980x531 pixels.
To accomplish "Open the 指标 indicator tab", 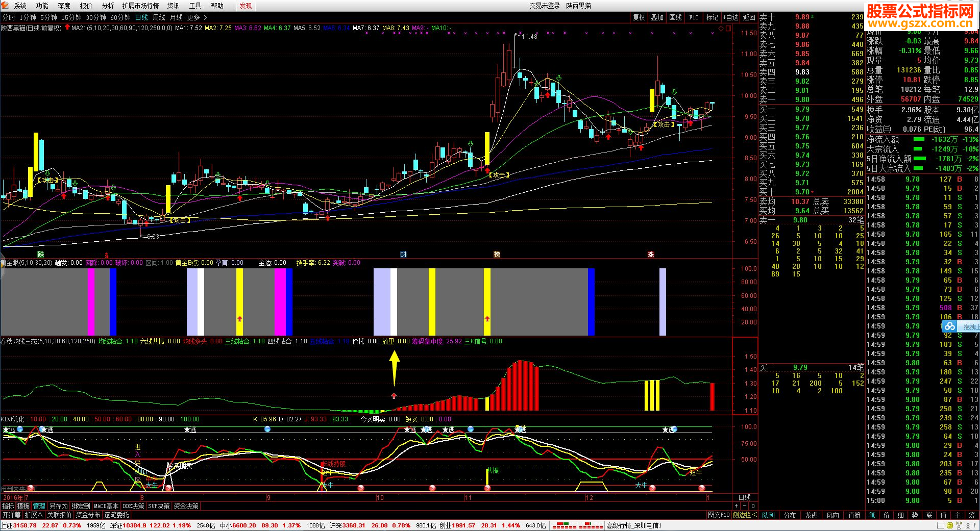I will (x=8, y=506).
